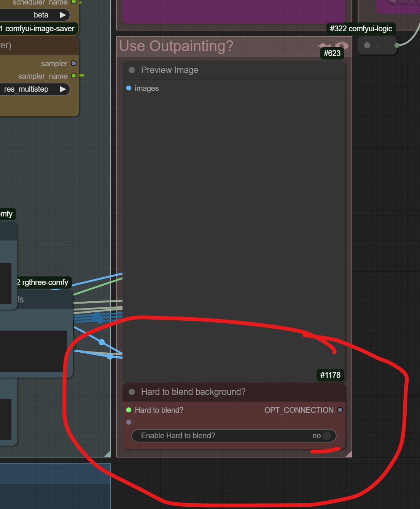Select the res_multistep value text
Viewport: 420px width, 509px height.
pyautogui.click(x=26, y=89)
